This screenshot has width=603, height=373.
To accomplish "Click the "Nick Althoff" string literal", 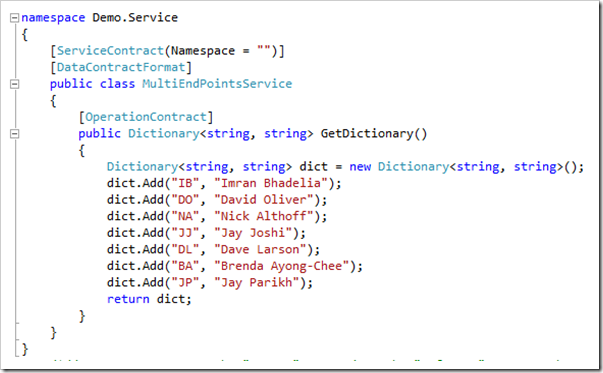I will click(264, 216).
